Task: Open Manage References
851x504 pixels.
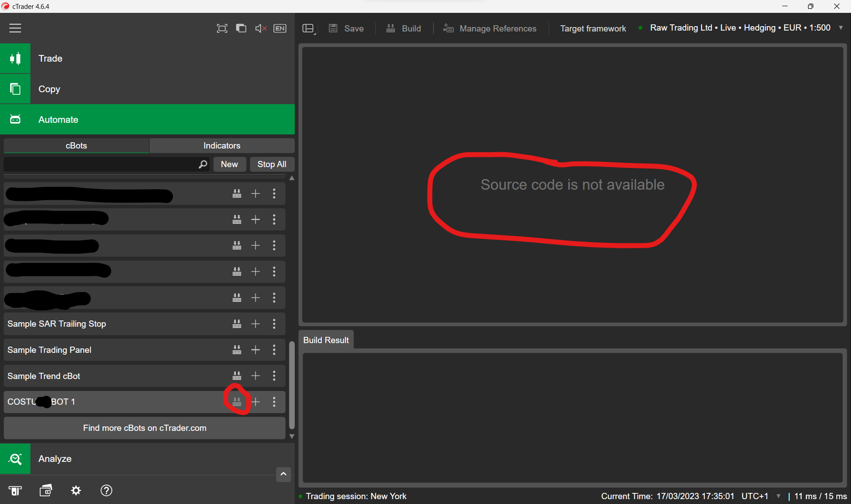Action: 490,28
